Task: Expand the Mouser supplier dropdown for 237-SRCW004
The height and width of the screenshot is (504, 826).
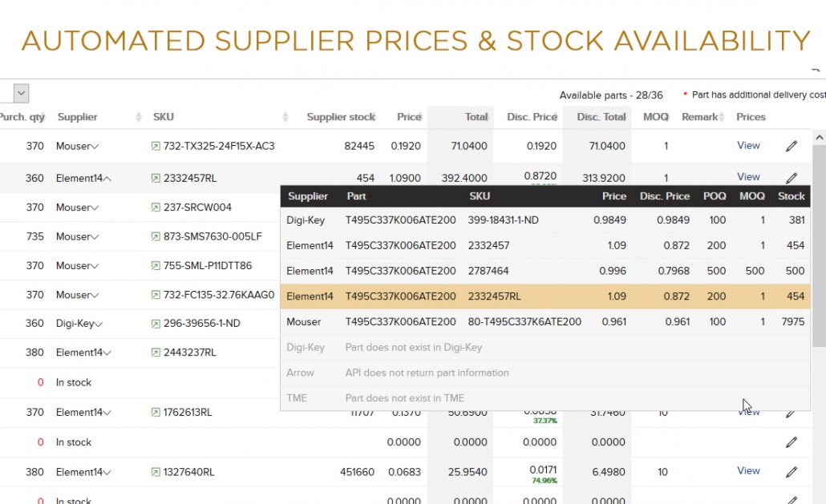Action: pos(95,208)
